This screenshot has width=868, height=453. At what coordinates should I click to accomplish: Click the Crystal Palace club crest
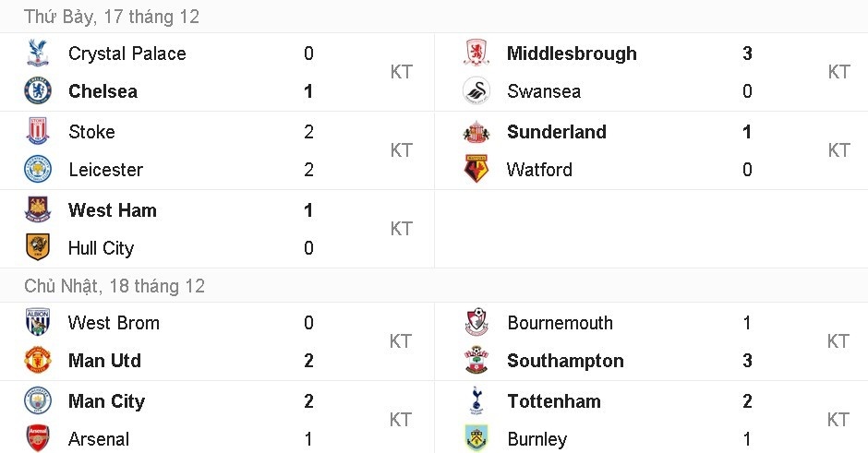tap(38, 54)
